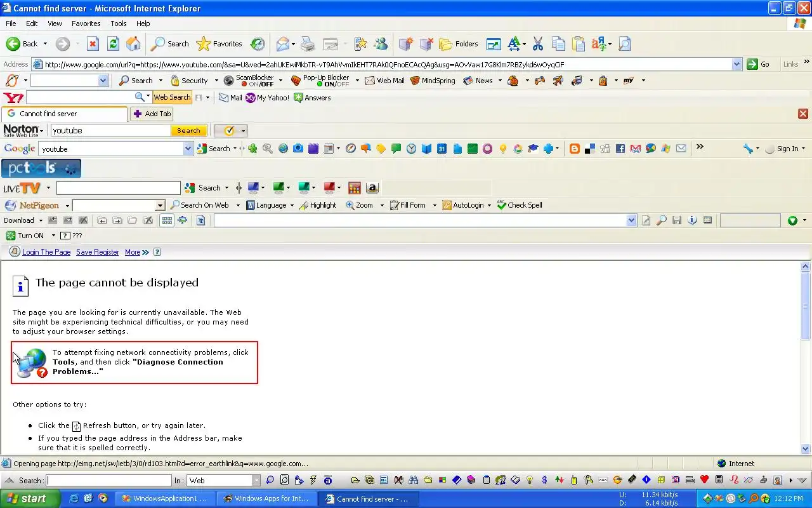812x508 pixels.
Task: Open the Folders toolbar button
Action: (459, 44)
